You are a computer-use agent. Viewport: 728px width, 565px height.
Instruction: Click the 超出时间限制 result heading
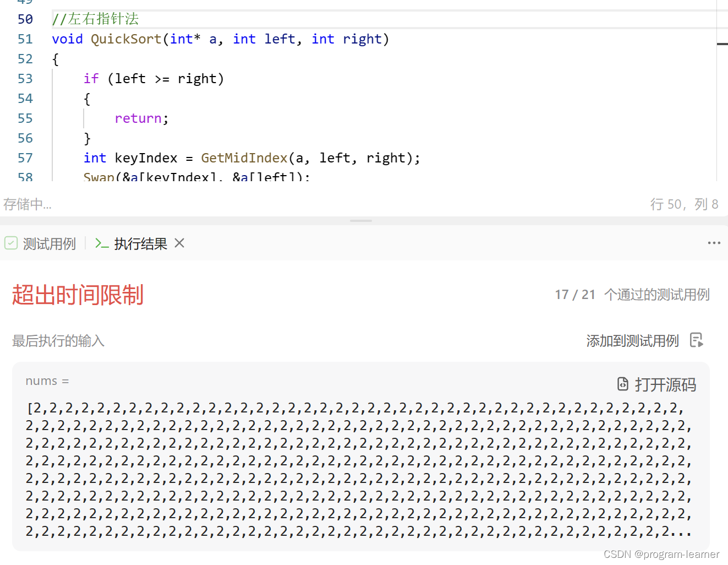tap(78, 295)
